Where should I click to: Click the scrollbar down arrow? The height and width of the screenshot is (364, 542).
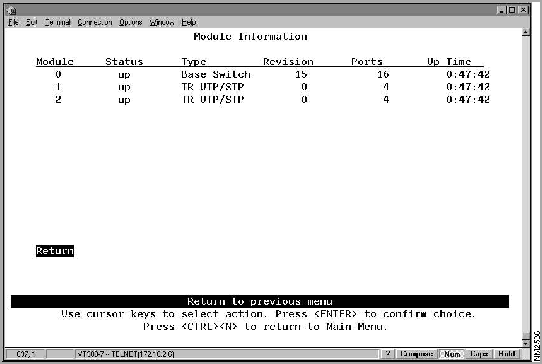point(526,344)
